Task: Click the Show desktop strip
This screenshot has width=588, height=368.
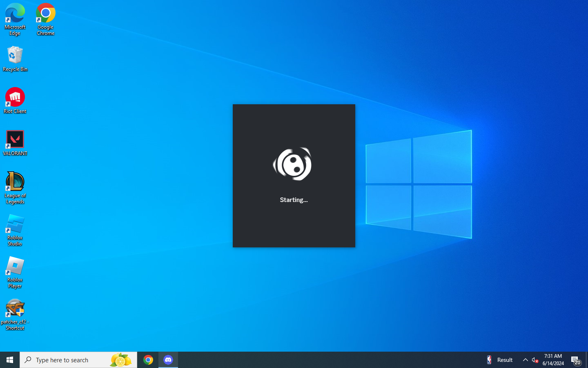Action: coord(587,360)
